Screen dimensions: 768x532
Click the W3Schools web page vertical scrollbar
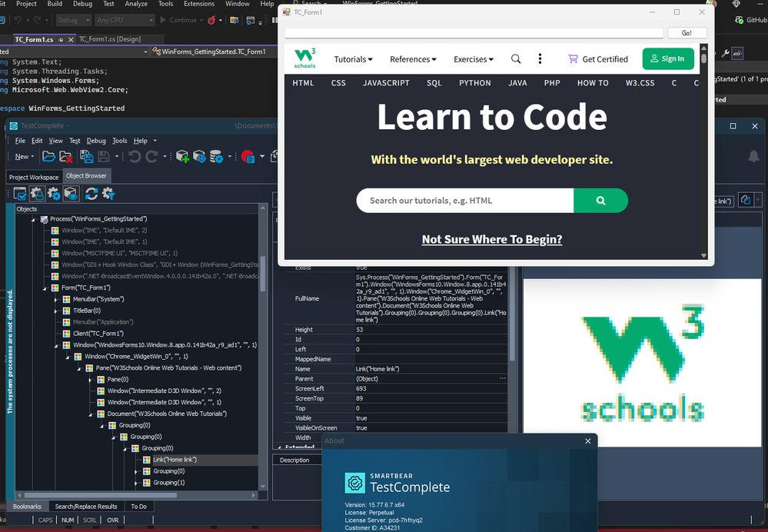click(704, 151)
